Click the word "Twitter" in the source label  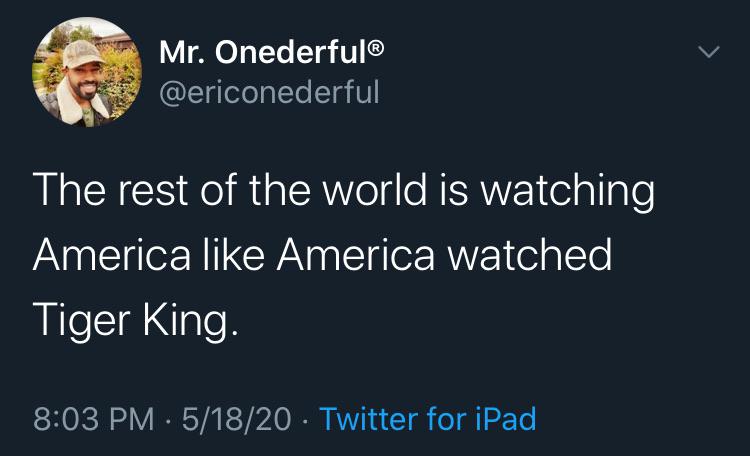tap(369, 418)
